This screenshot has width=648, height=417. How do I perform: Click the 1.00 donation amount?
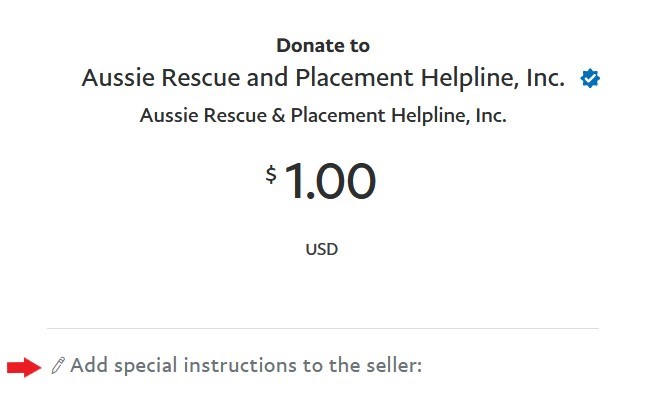[x=330, y=181]
